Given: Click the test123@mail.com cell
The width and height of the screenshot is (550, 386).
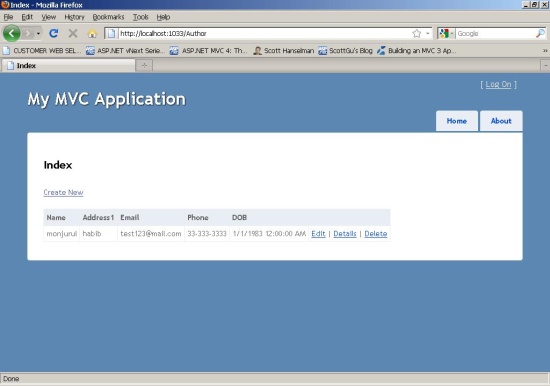Looking at the screenshot, I should click(x=151, y=234).
